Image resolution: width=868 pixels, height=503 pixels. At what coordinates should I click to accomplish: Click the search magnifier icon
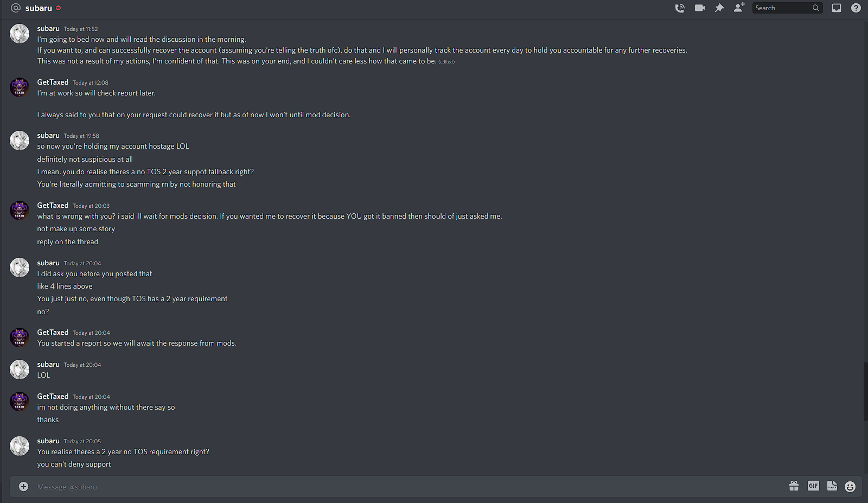point(815,8)
